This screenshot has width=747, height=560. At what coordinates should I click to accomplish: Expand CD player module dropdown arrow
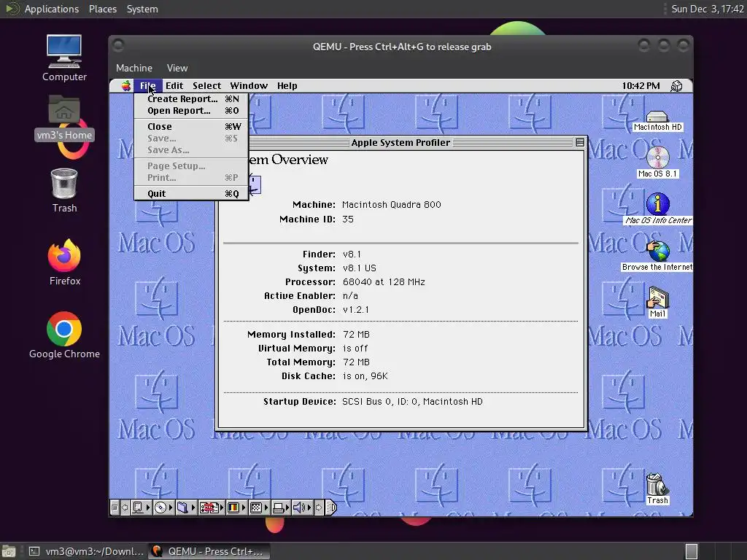click(x=171, y=507)
